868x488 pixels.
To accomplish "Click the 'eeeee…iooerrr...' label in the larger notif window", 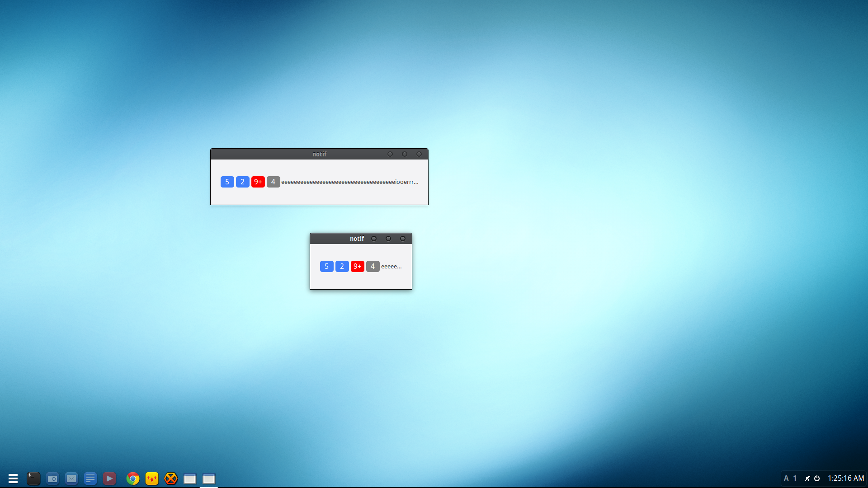I will click(350, 182).
